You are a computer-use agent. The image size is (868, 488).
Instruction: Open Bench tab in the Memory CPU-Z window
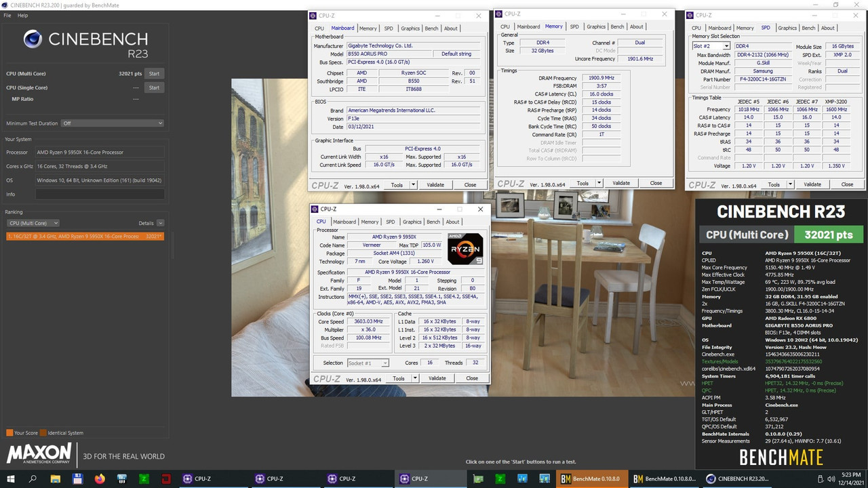click(x=617, y=27)
